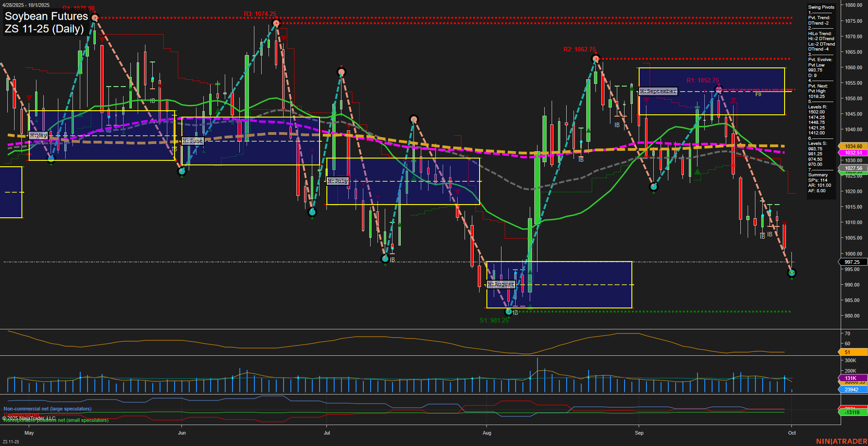Click the swing low circle marker near S1 981.25
Viewport: 868px width, 446px height.
[x=508, y=312]
